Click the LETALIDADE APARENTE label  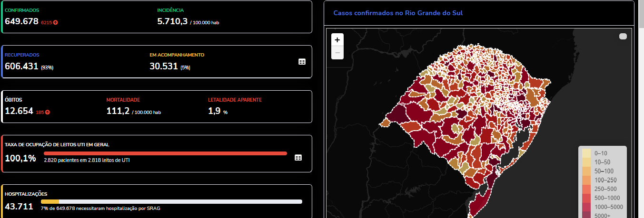tap(235, 100)
